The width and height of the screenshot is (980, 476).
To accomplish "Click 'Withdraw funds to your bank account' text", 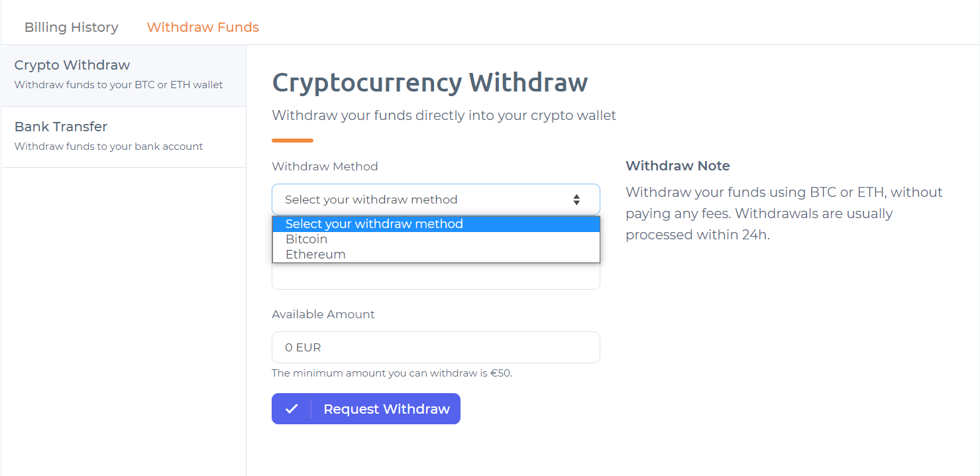I will click(109, 147).
